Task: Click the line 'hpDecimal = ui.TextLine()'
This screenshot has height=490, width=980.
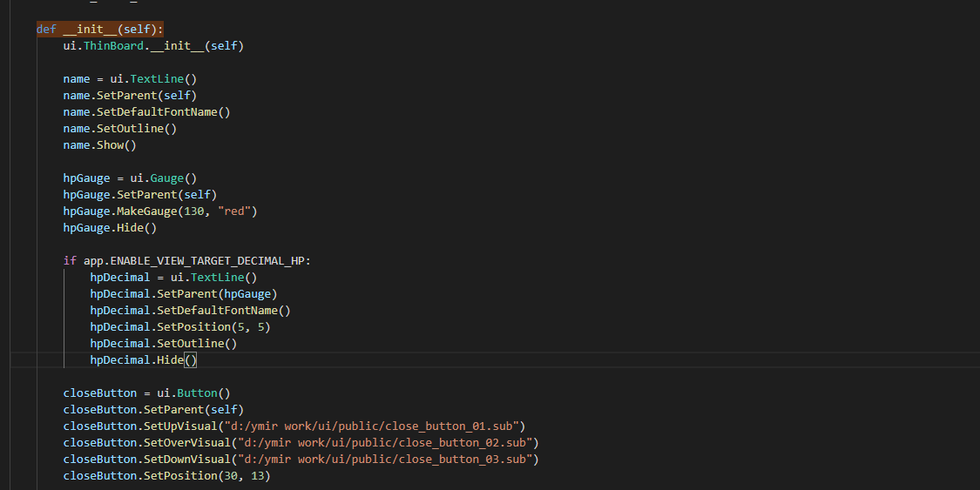Action: (x=173, y=277)
